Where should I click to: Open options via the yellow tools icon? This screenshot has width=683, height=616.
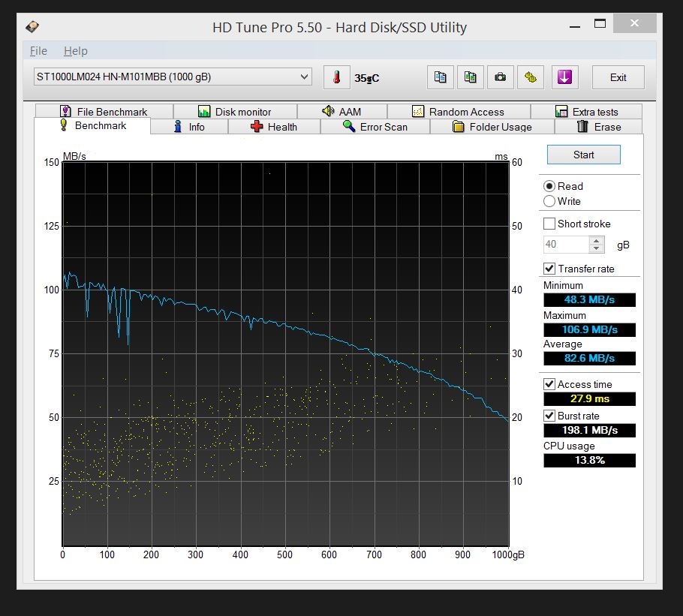click(x=531, y=77)
